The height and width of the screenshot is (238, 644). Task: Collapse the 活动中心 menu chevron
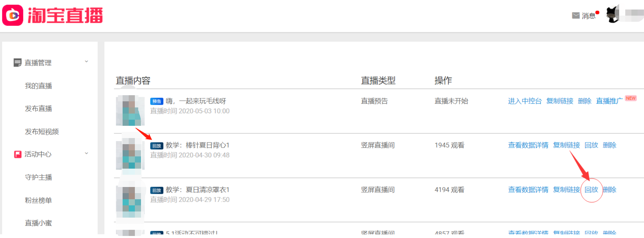coord(87,153)
